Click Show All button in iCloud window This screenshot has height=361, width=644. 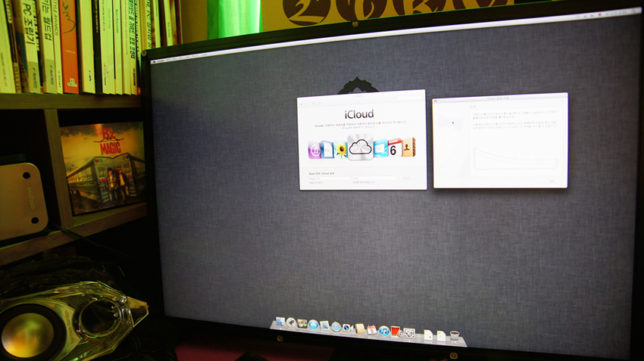pyautogui.click(x=317, y=103)
